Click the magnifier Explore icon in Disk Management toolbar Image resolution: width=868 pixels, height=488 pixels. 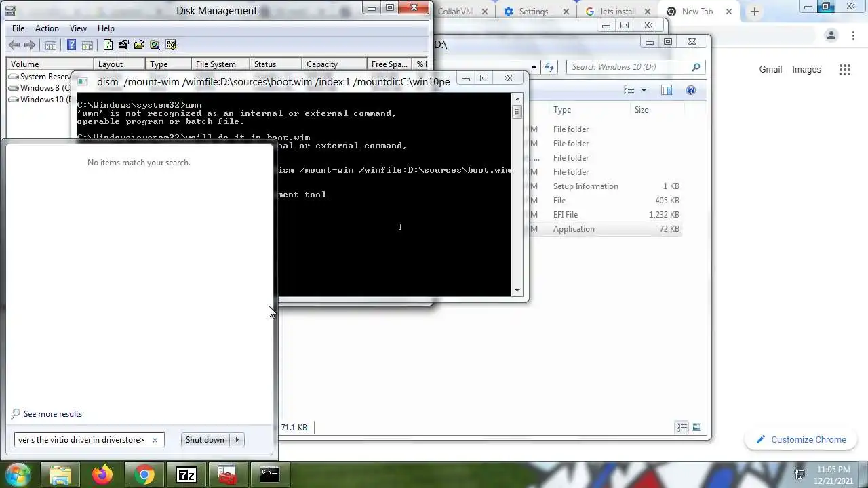point(155,45)
